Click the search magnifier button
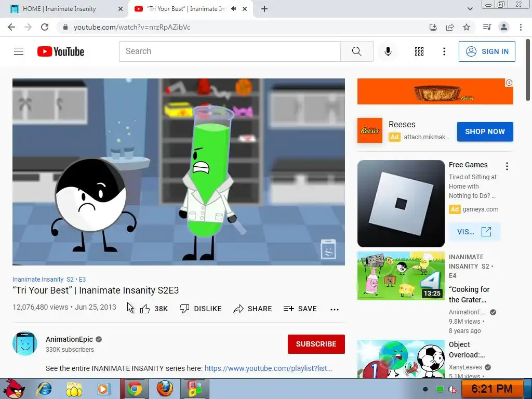This screenshot has height=399, width=532. click(356, 51)
